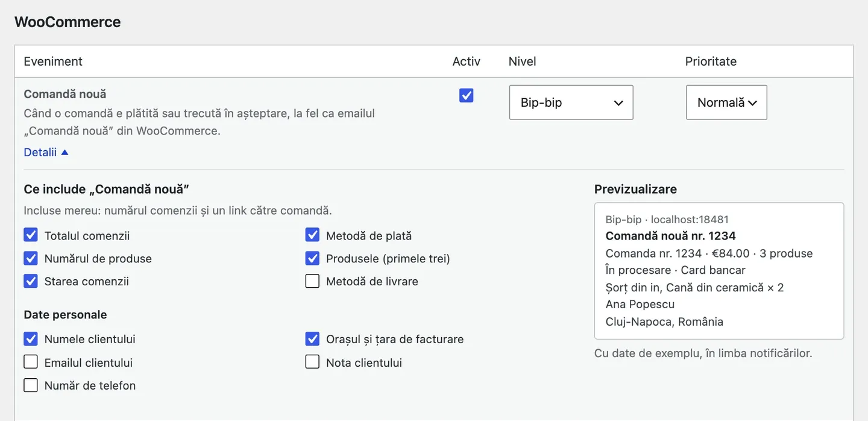Viewport: 868px width, 421px height.
Task: Click preview title Comandă nouă nr. 1234
Action: [x=671, y=236]
